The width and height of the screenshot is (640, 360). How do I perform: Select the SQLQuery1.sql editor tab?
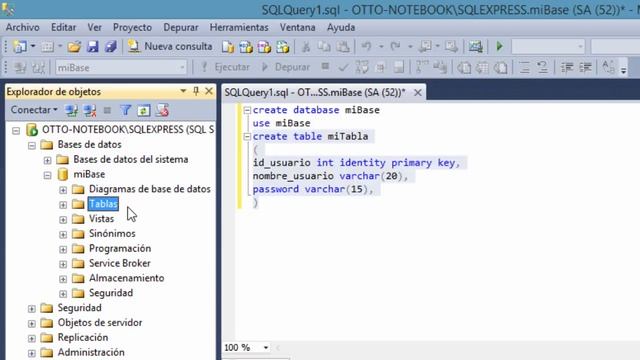point(315,93)
